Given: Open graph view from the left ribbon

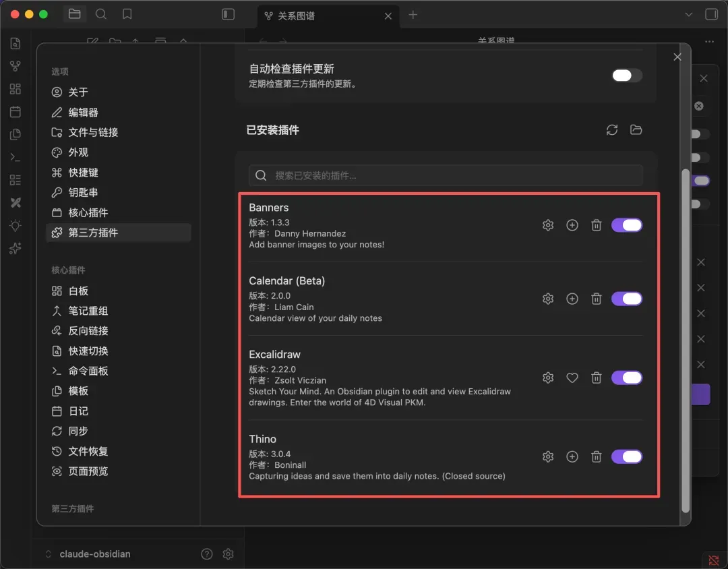Looking at the screenshot, I should tap(16, 66).
